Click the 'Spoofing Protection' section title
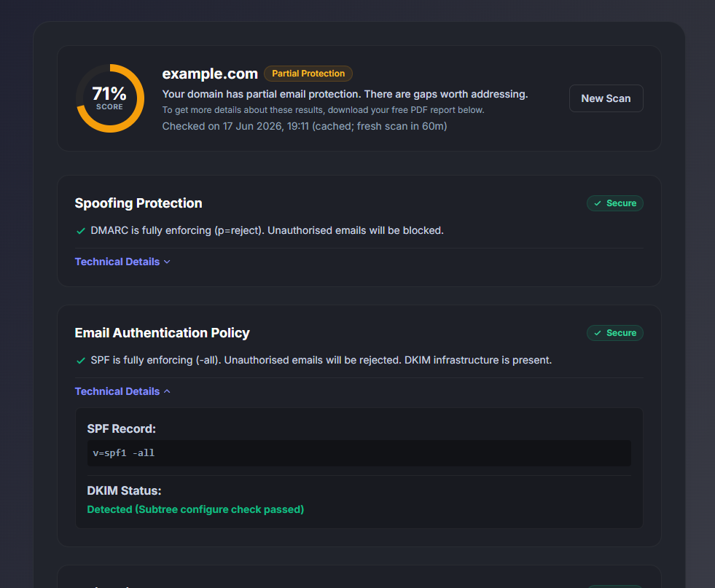Viewport: 715px width, 588px height. point(138,203)
